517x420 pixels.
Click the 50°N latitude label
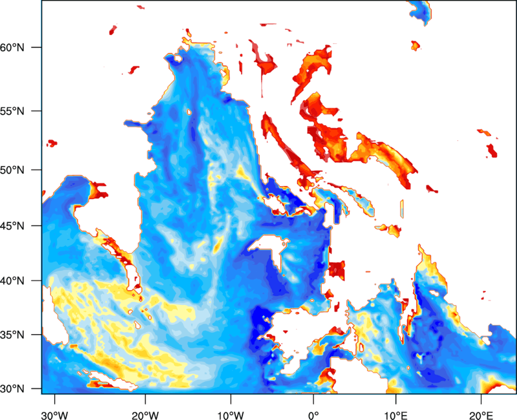click(12, 170)
